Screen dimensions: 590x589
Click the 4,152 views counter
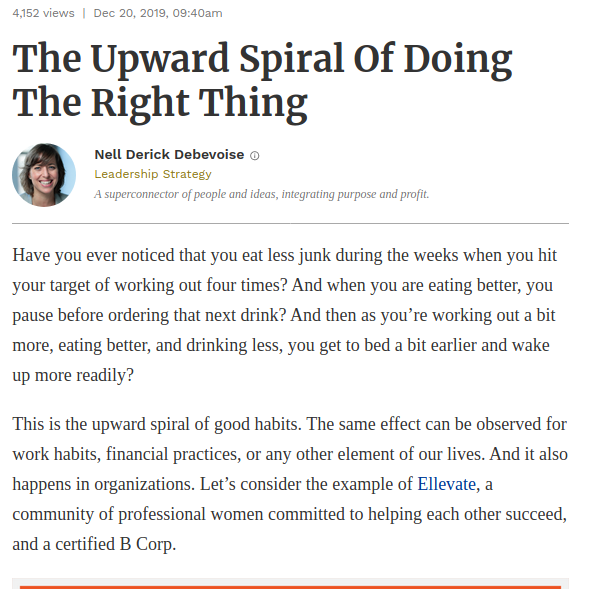(44, 13)
